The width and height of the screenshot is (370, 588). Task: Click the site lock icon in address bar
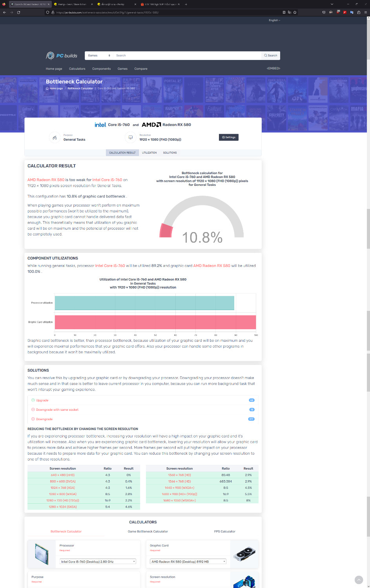pyautogui.click(x=53, y=12)
